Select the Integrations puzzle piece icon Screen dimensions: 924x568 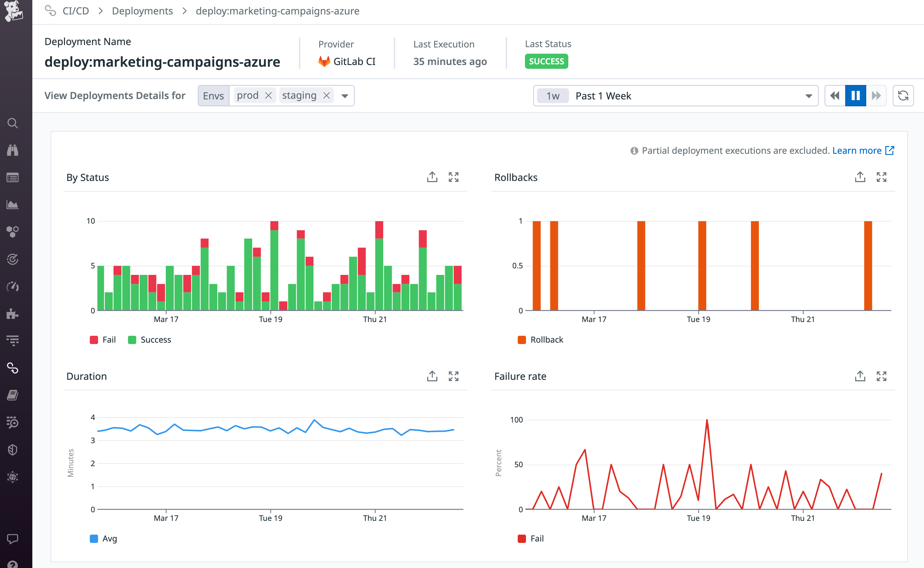click(x=13, y=314)
